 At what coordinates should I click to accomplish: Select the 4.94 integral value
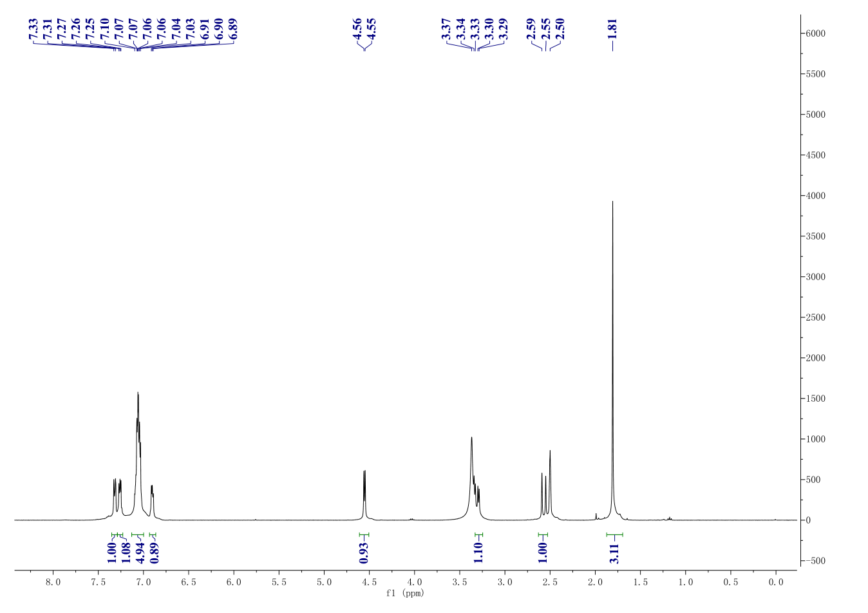point(140,554)
